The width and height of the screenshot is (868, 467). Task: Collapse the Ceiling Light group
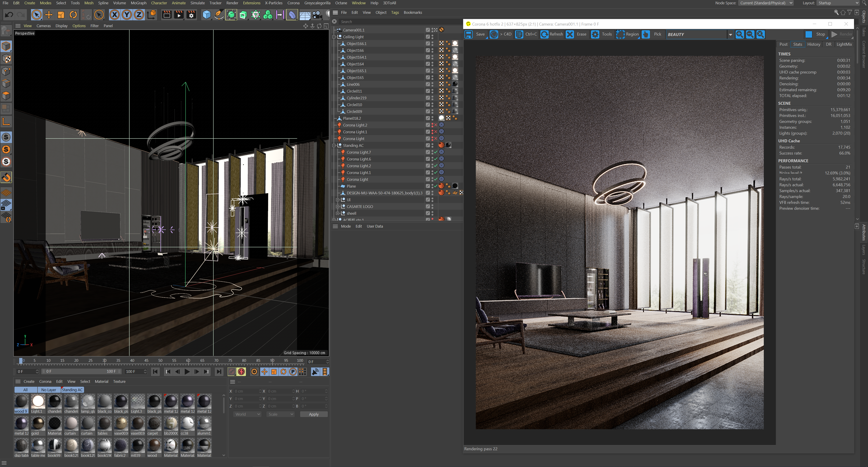[x=334, y=37]
